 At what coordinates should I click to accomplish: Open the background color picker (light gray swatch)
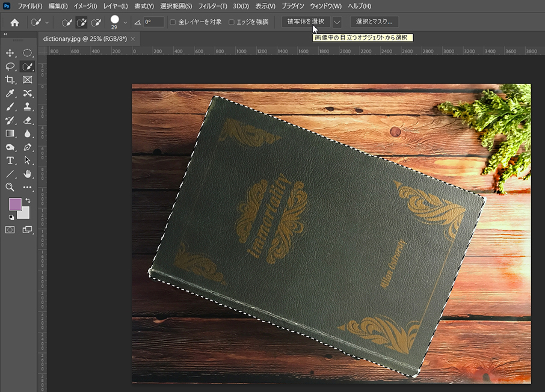click(24, 213)
